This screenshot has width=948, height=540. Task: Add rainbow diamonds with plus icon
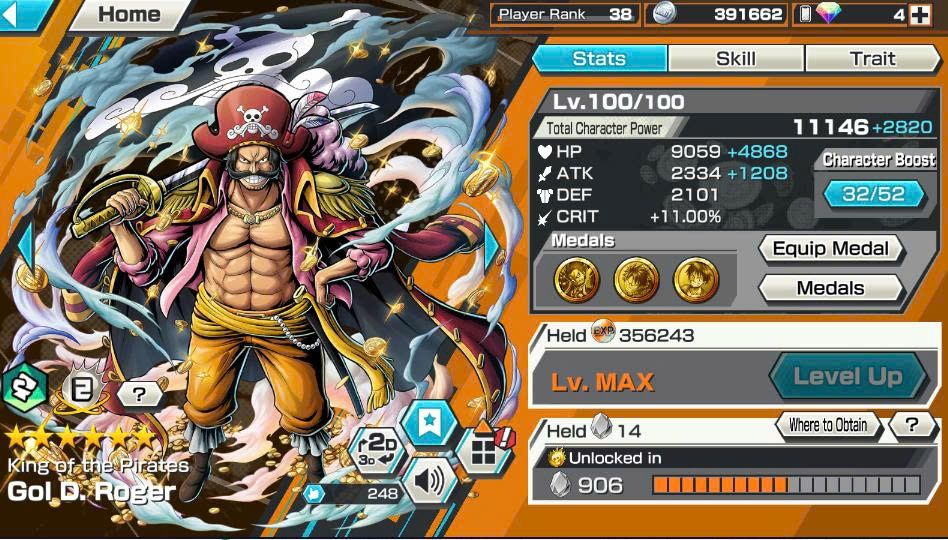click(x=920, y=15)
